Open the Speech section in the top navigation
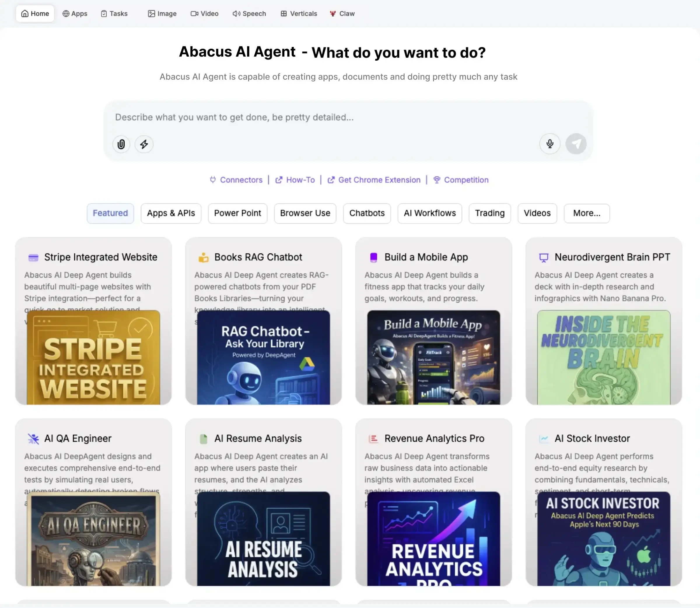Screen dimensions: 700x608 [249, 14]
